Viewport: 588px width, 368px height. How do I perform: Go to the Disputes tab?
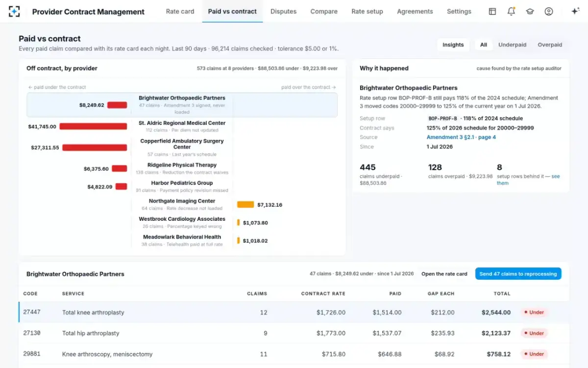(x=283, y=11)
